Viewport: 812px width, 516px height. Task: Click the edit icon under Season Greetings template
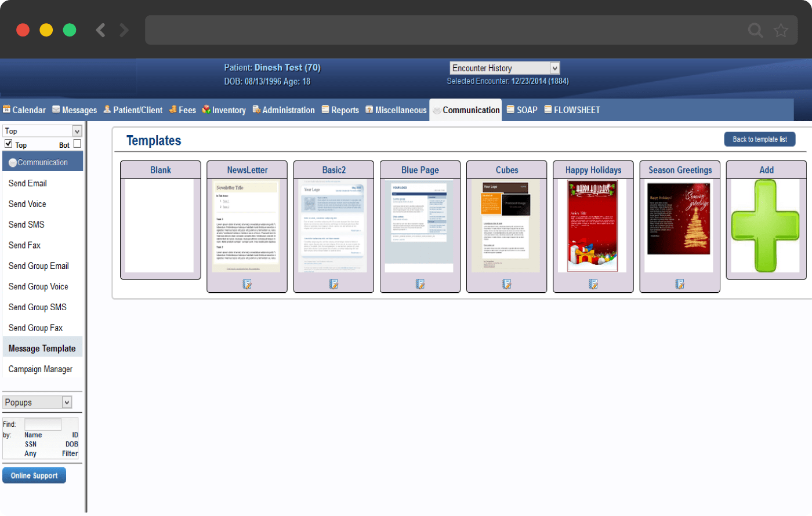pos(680,284)
